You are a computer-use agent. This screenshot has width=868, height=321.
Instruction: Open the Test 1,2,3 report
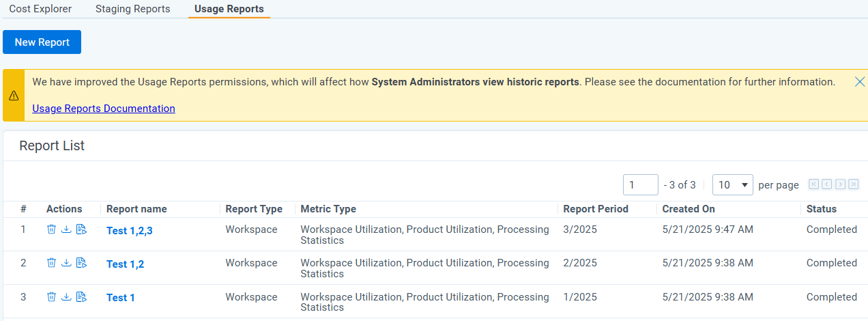click(x=130, y=231)
